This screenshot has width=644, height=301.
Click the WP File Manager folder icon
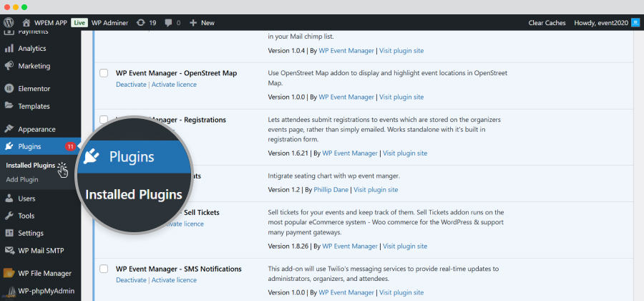(9, 274)
